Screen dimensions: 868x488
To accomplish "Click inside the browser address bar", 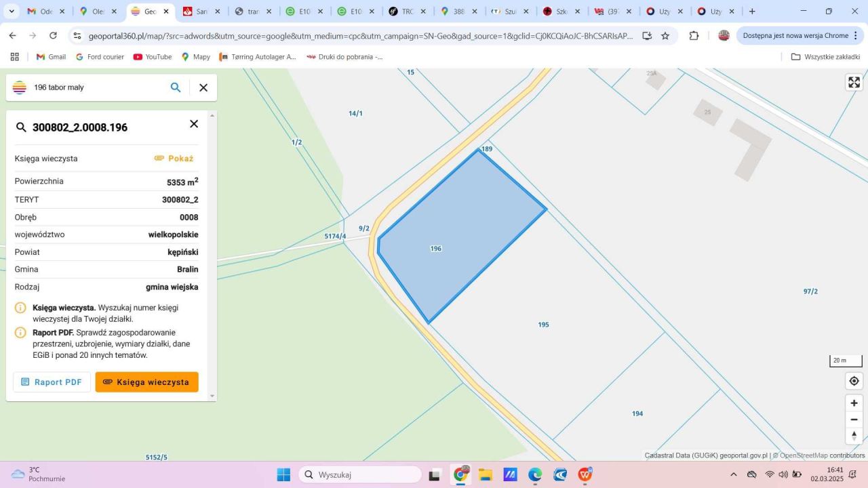I will click(x=339, y=35).
